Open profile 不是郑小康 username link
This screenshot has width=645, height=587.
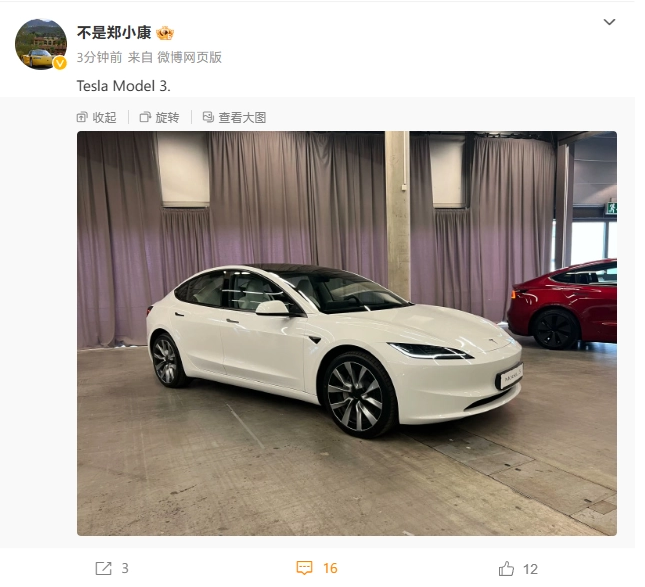click(116, 33)
